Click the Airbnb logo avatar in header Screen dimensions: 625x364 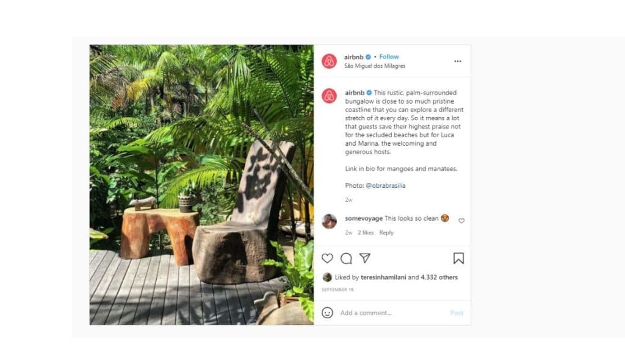[x=329, y=61]
